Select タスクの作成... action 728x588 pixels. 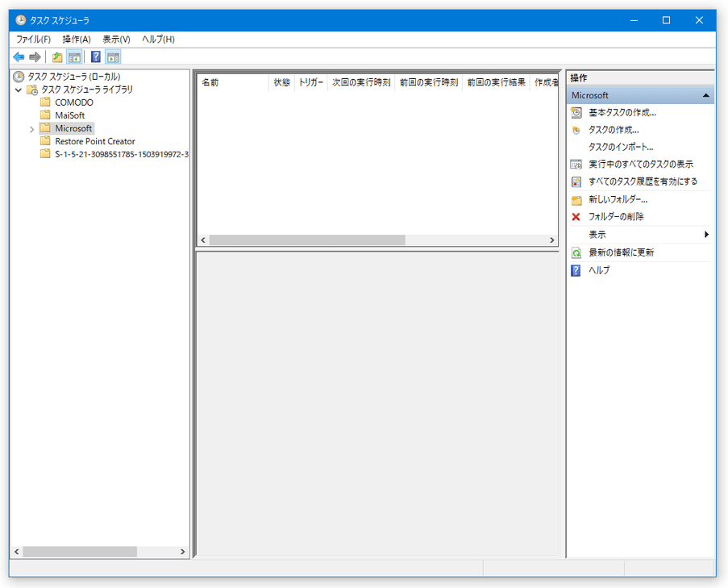(x=614, y=130)
